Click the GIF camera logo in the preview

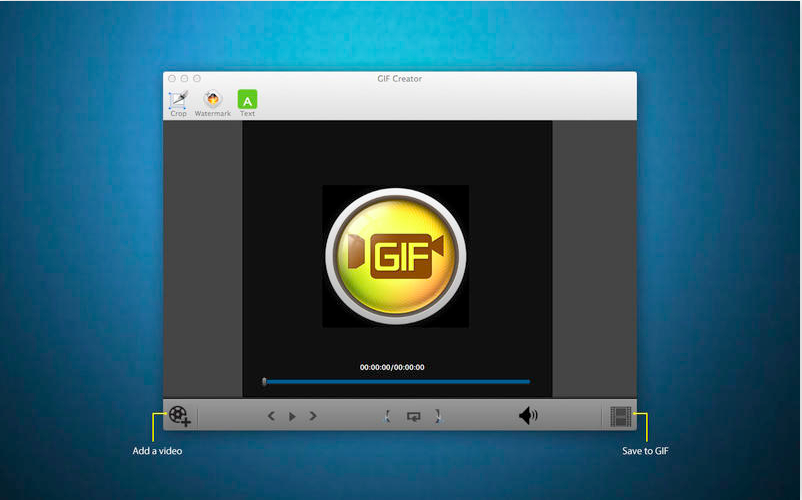coord(395,256)
